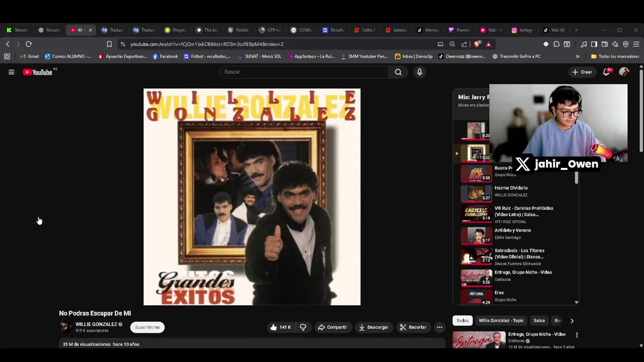Image resolution: width=644 pixels, height=362 pixels.
Task: Open the YouTube guide hamburger menu
Action: 11,72
